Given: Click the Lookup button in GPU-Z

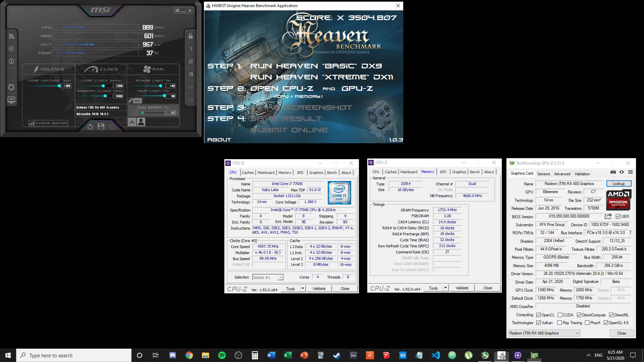Looking at the screenshot, I should pos(619,184).
